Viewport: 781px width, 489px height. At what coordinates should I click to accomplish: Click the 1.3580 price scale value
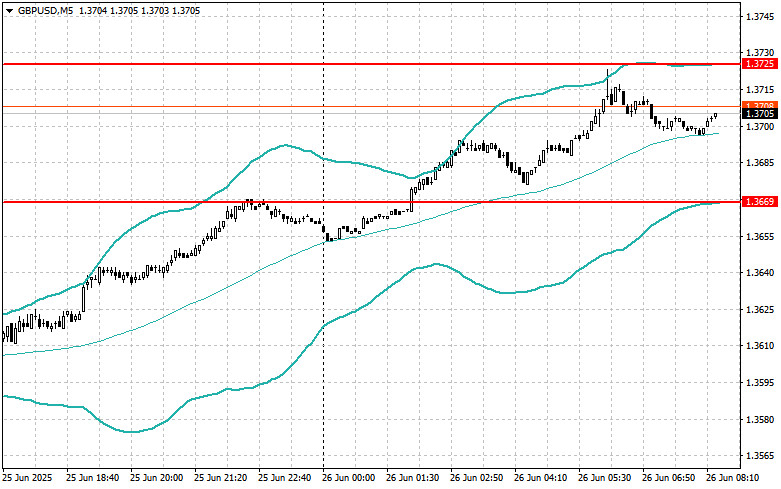tap(760, 420)
